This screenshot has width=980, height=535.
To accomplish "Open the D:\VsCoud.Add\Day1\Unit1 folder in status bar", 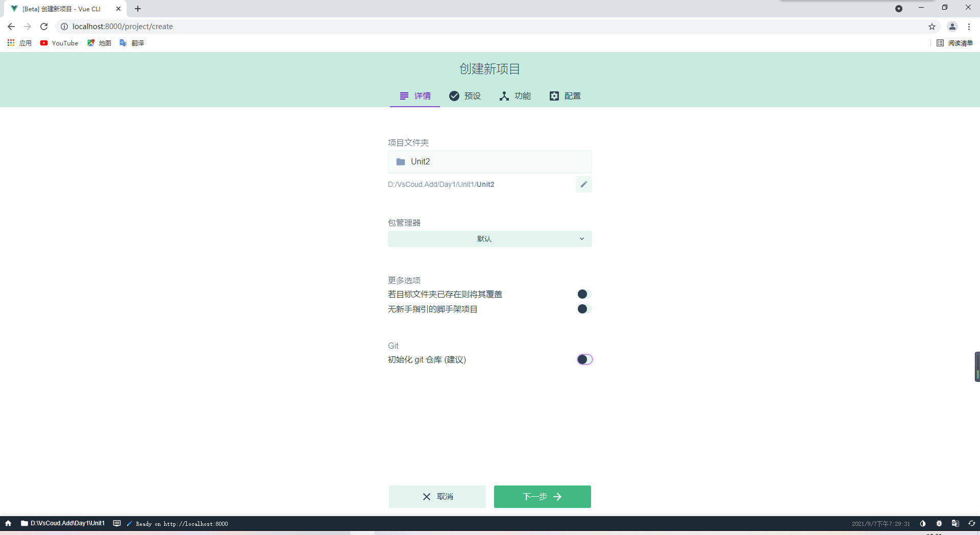I will pos(63,523).
